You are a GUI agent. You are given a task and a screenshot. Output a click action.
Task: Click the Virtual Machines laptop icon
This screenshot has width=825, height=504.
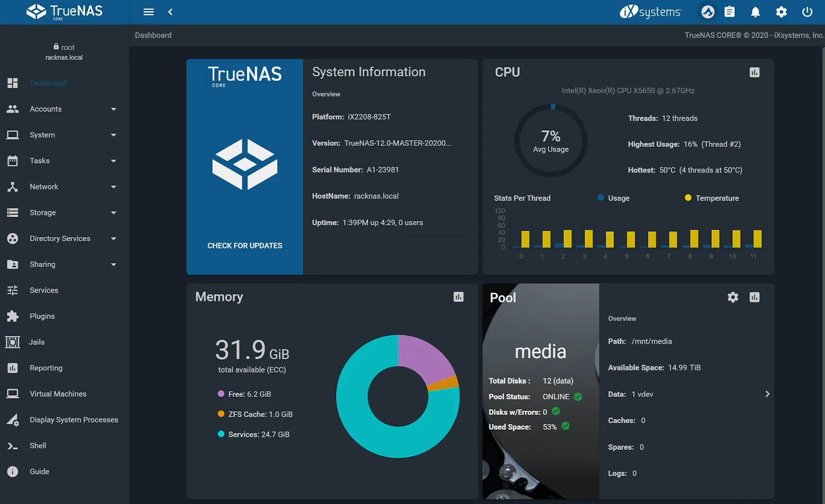click(13, 394)
